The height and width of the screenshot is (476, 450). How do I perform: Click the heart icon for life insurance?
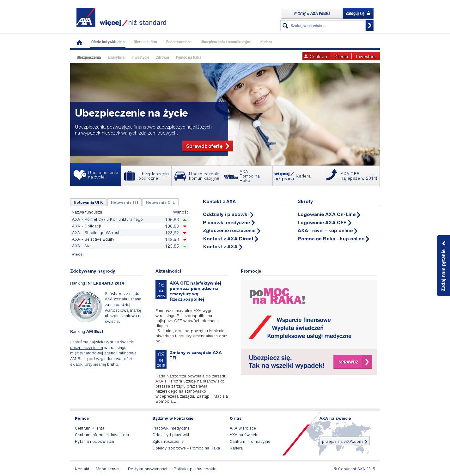tap(80, 175)
